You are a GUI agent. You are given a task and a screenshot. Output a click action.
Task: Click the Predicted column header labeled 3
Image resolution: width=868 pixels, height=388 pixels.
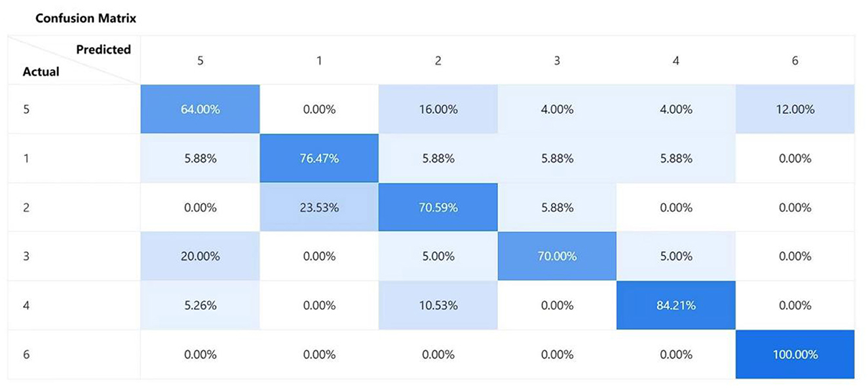tap(557, 60)
